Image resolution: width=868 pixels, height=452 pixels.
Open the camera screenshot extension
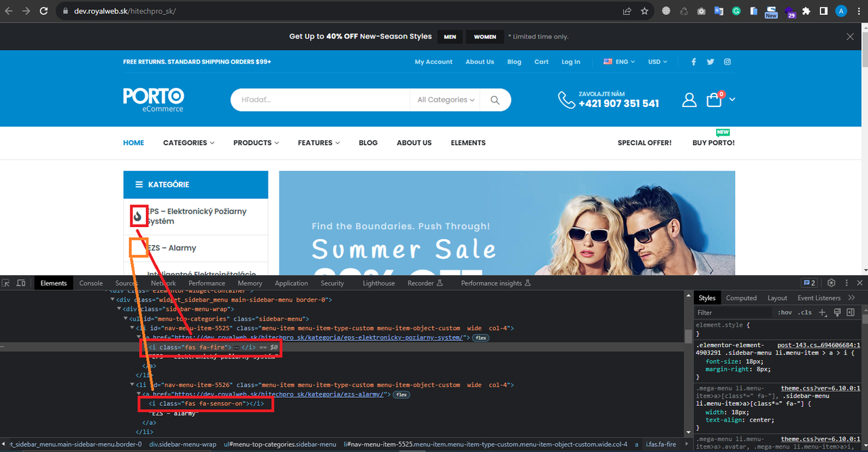coord(701,12)
